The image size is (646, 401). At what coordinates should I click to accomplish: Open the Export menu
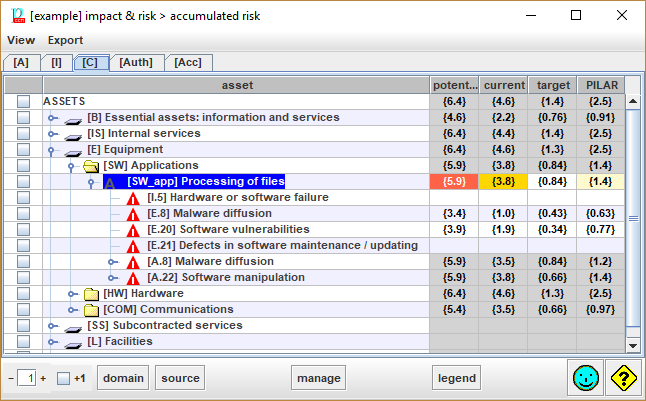pyautogui.click(x=66, y=40)
